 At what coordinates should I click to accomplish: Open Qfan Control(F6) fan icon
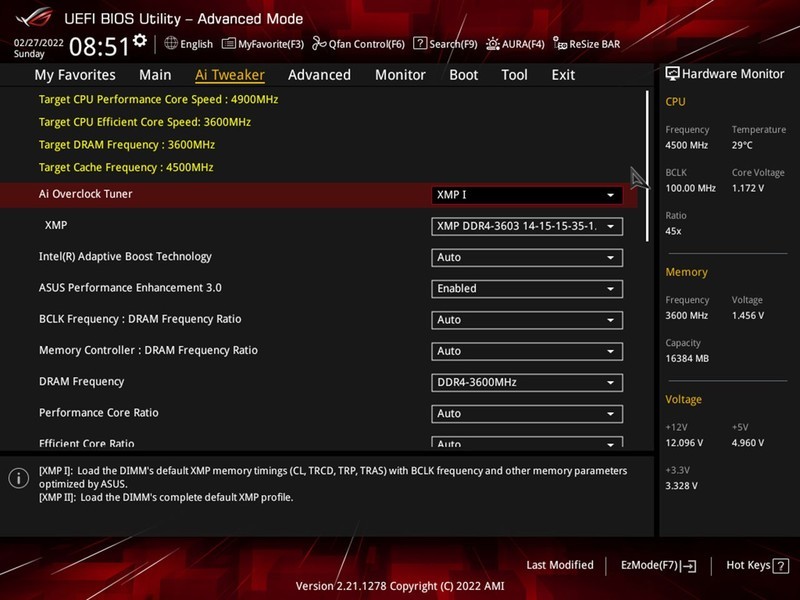(319, 44)
